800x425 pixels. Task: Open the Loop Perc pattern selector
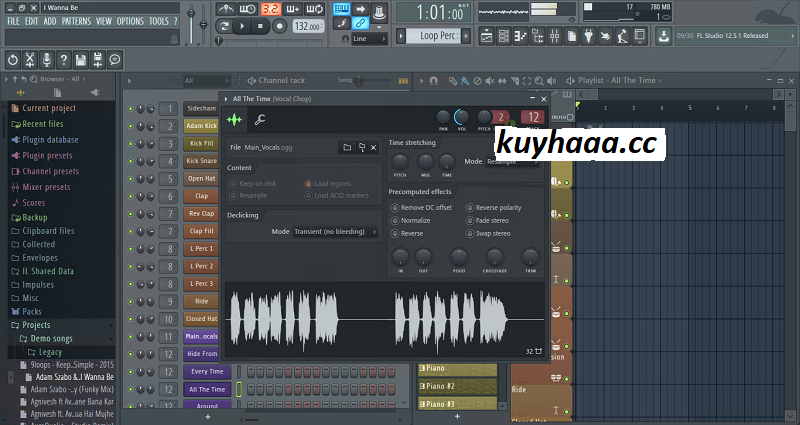pos(434,36)
